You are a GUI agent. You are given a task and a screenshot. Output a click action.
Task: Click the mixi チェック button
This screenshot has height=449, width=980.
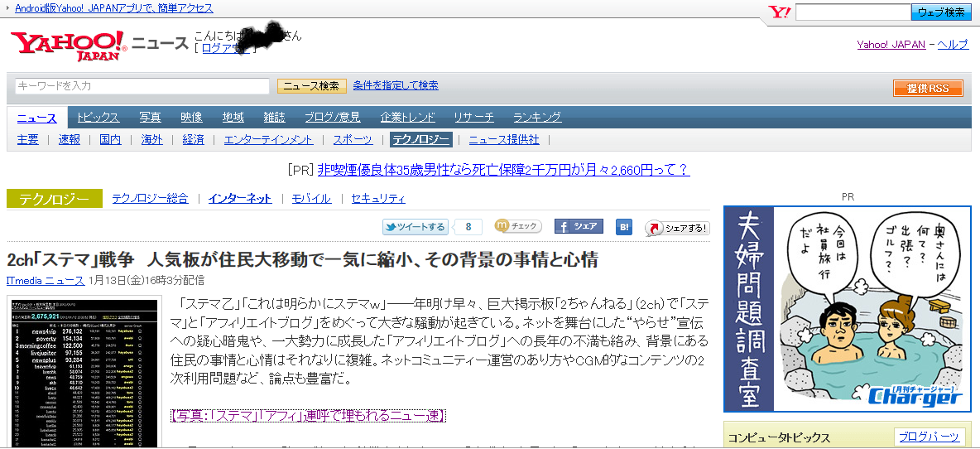(x=518, y=226)
